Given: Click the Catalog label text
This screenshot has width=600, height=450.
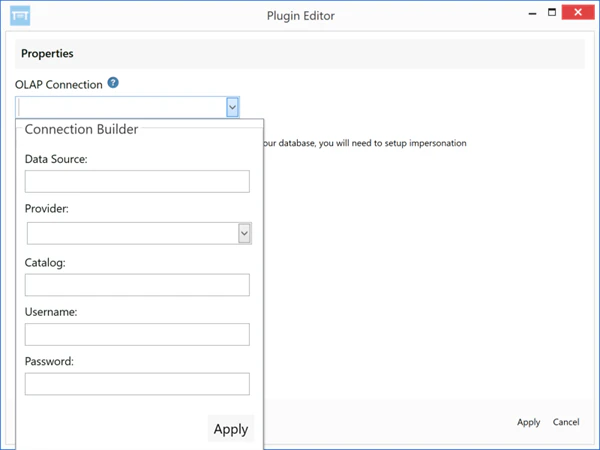Looking at the screenshot, I should [x=45, y=263].
